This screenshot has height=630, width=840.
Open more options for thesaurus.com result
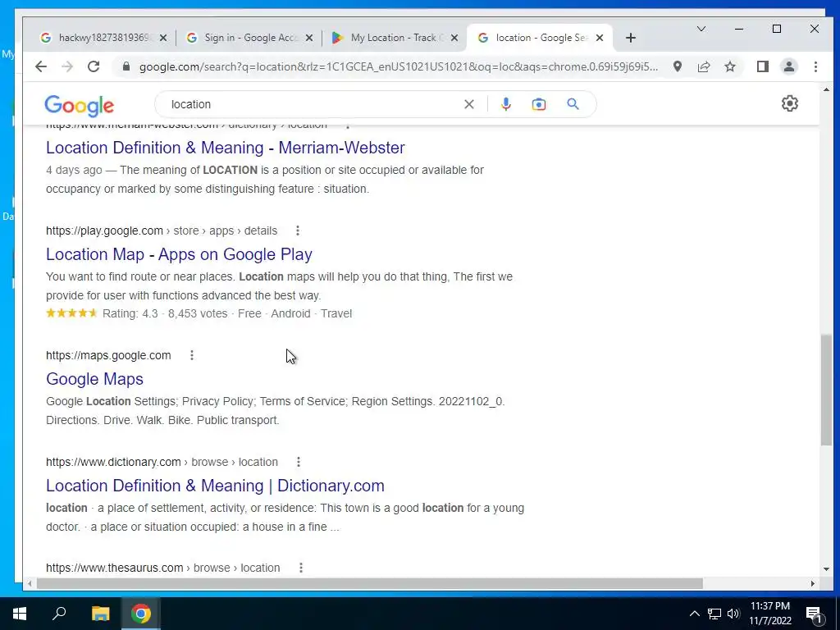301,568
